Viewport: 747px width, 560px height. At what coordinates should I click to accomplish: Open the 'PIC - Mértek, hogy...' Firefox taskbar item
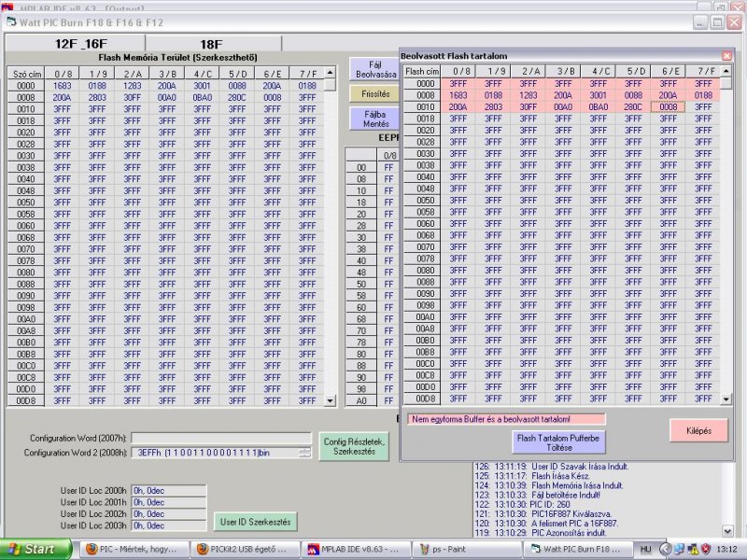pos(133,549)
